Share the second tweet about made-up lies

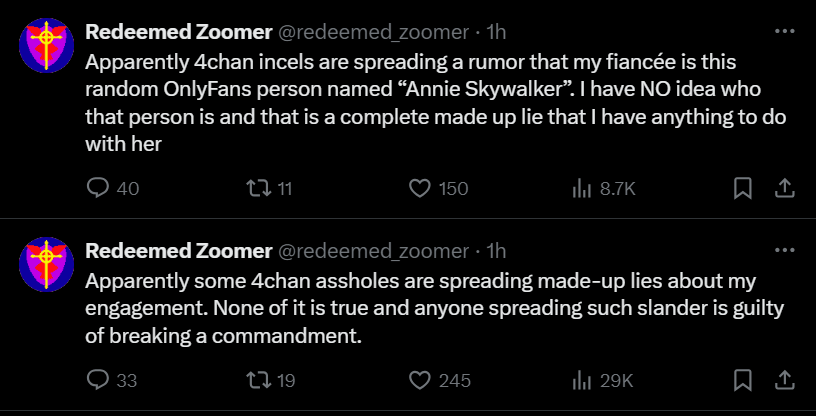(x=786, y=380)
